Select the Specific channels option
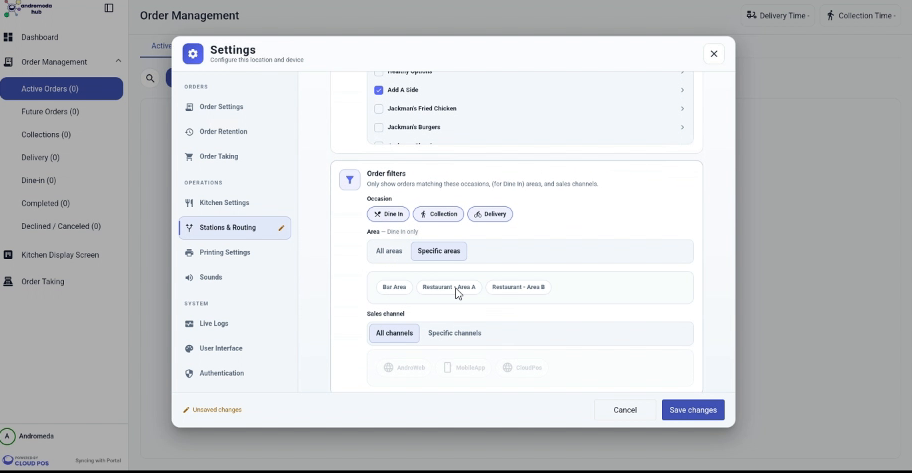Viewport: 912px width, 473px height. [x=454, y=333]
